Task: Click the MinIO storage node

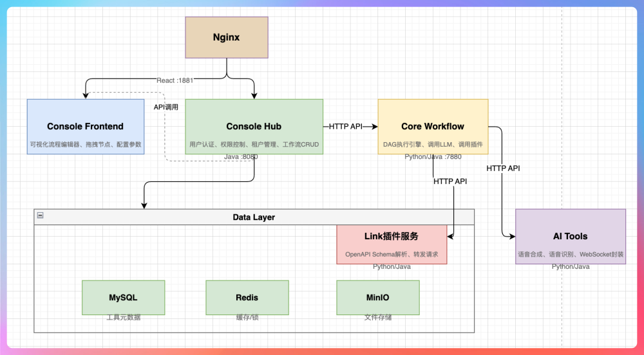Action: pyautogui.click(x=377, y=298)
